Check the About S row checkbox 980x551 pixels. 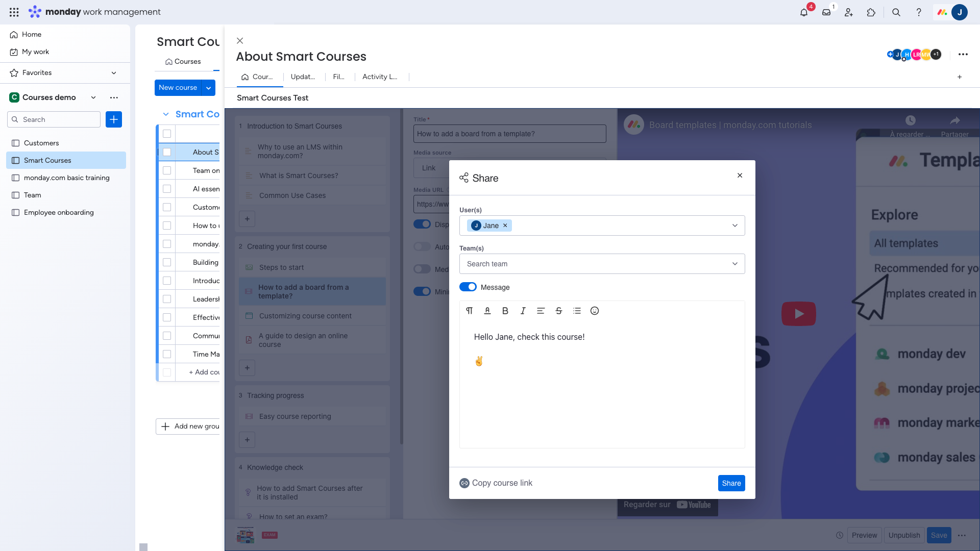click(x=167, y=152)
